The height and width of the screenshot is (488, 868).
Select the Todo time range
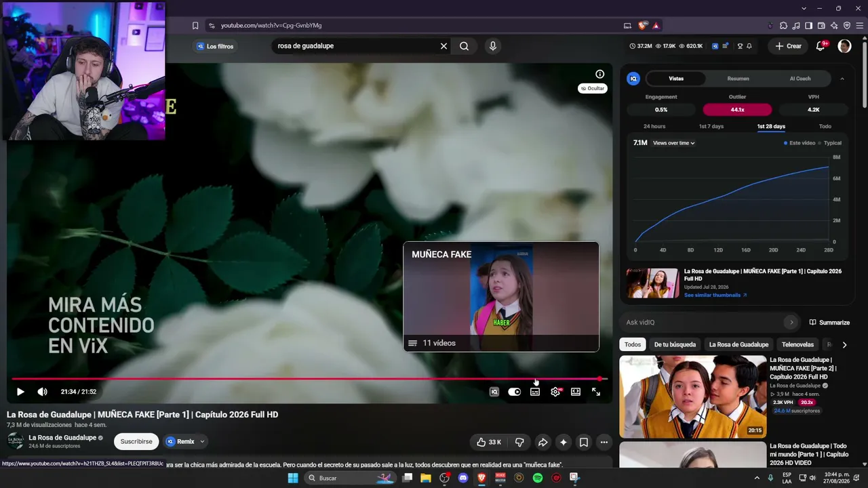825,127
